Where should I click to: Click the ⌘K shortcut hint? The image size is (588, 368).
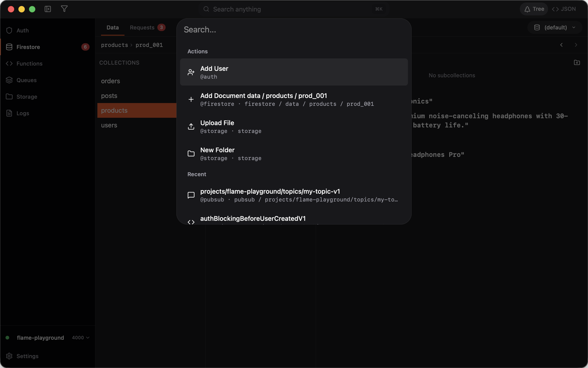(x=379, y=9)
